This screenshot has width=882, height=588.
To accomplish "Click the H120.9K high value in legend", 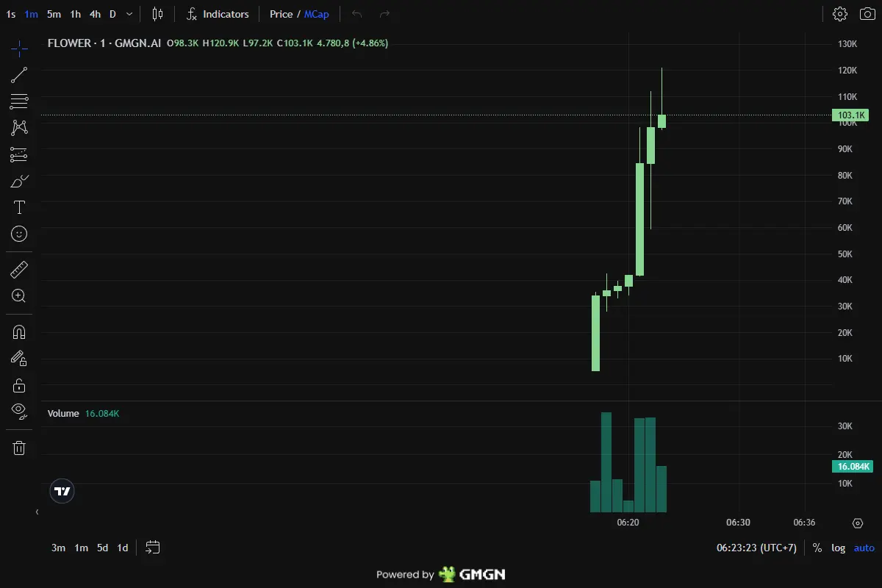I will point(220,43).
